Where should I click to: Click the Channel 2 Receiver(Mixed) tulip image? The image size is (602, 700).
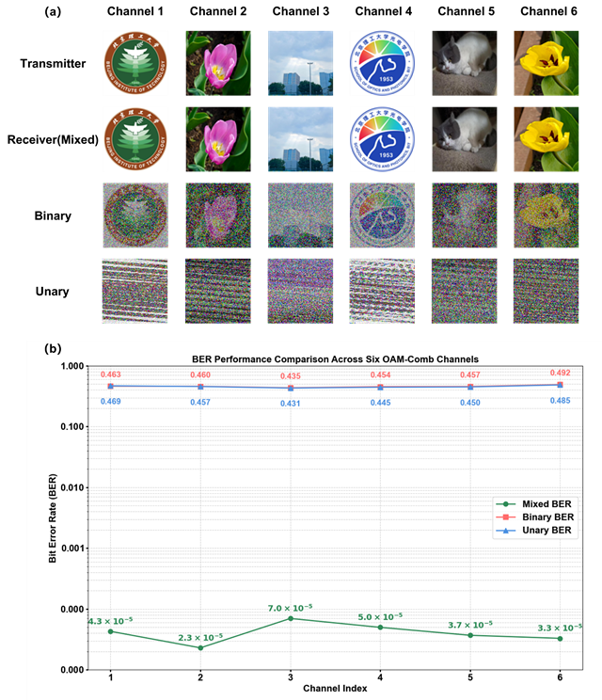point(218,139)
